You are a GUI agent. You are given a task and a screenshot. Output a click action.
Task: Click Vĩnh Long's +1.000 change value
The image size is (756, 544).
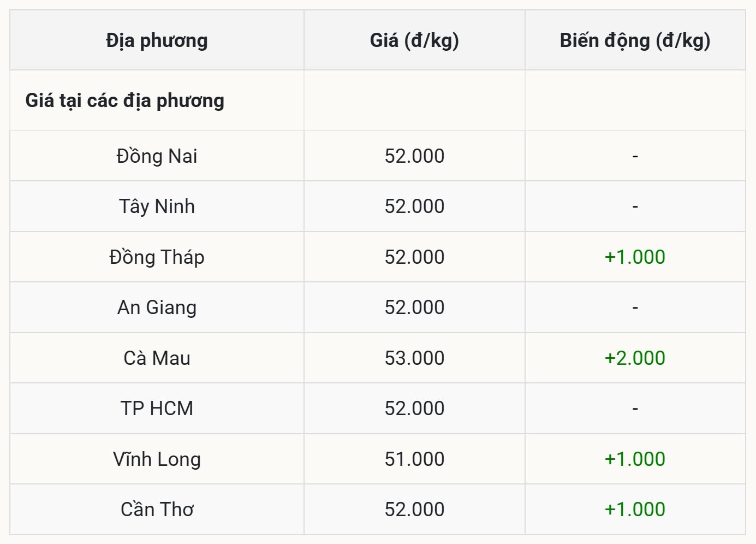pyautogui.click(x=635, y=459)
